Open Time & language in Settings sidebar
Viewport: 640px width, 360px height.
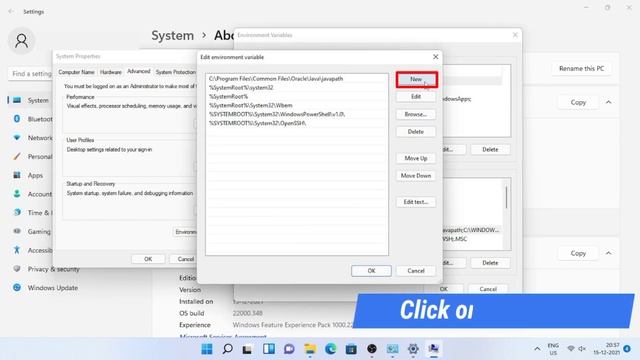tap(31, 213)
